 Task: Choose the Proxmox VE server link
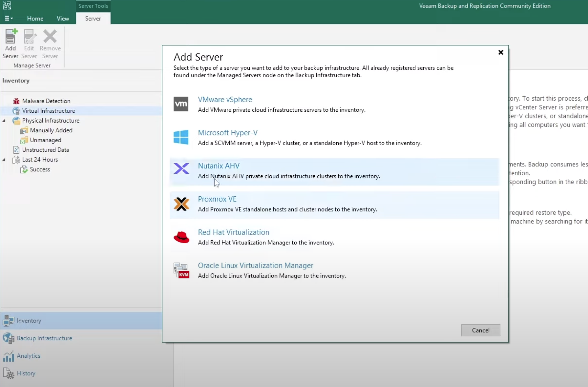click(217, 199)
